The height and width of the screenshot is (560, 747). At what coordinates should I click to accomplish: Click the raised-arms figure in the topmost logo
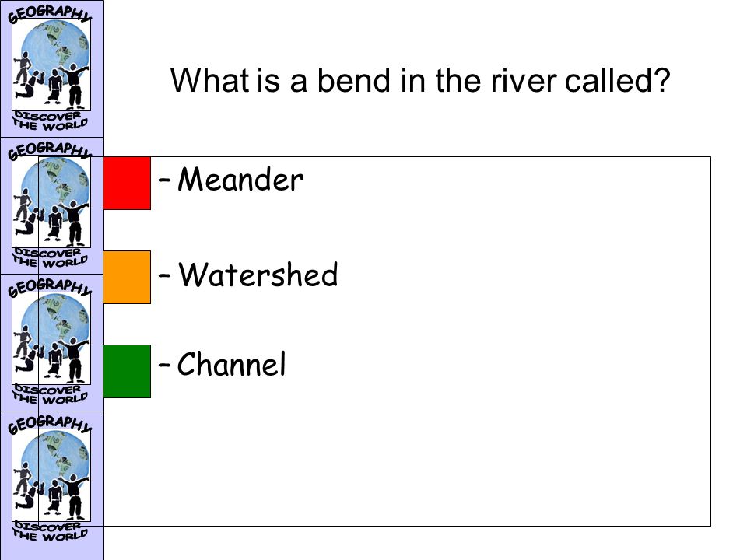pyautogui.click(x=74, y=86)
